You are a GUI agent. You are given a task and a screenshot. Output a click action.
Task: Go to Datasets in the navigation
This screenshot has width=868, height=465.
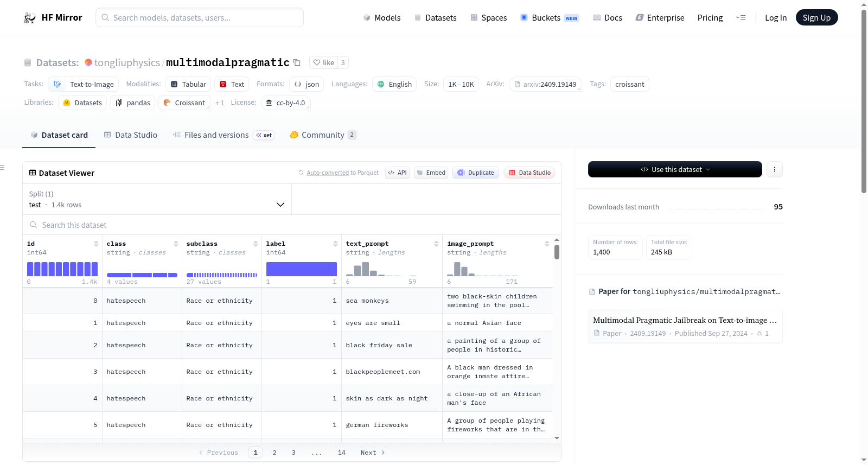[436, 18]
